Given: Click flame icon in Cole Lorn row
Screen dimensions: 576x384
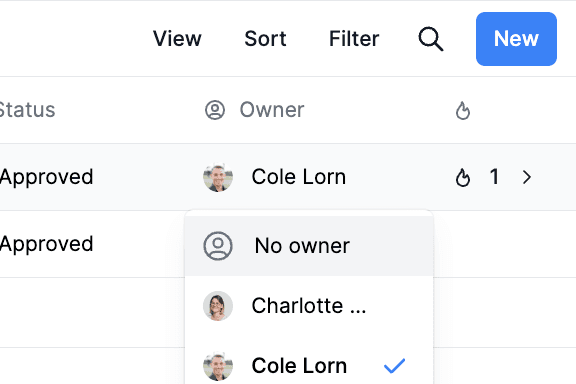Looking at the screenshot, I should click(x=462, y=177).
